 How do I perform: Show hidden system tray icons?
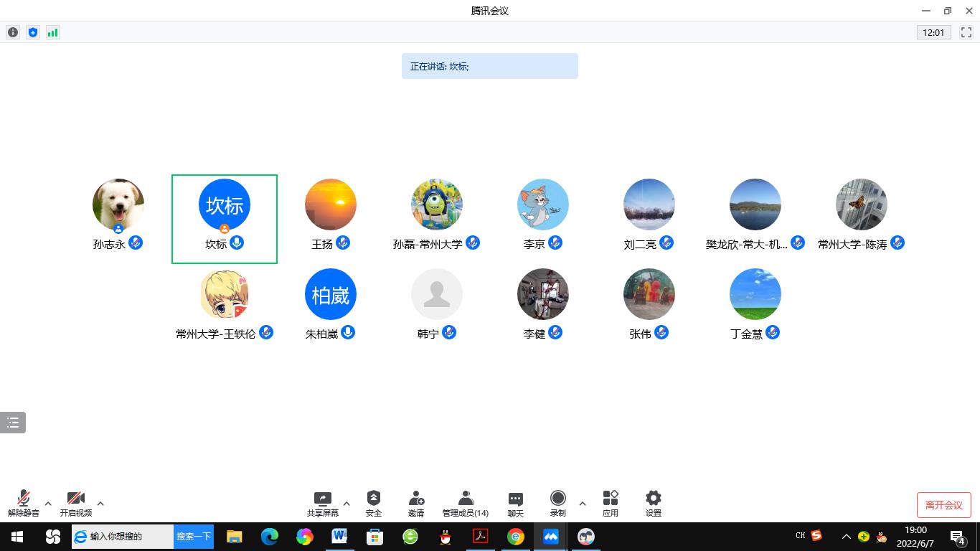point(846,537)
